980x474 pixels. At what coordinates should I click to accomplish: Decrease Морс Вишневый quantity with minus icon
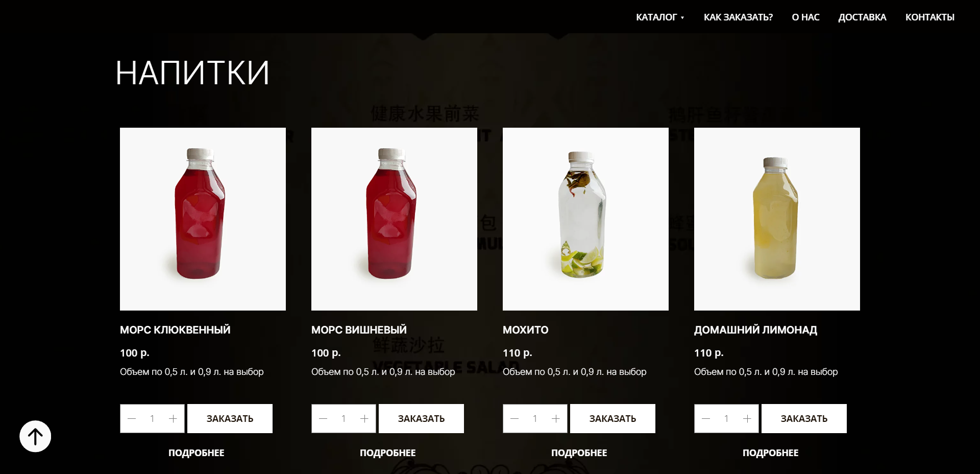pos(323,419)
